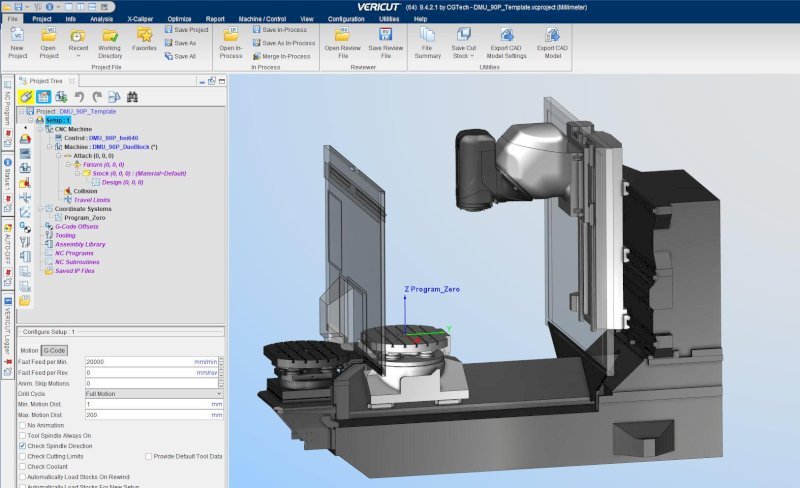Select the Tooling tree item
Screen dimensions: 800x488
[65, 235]
